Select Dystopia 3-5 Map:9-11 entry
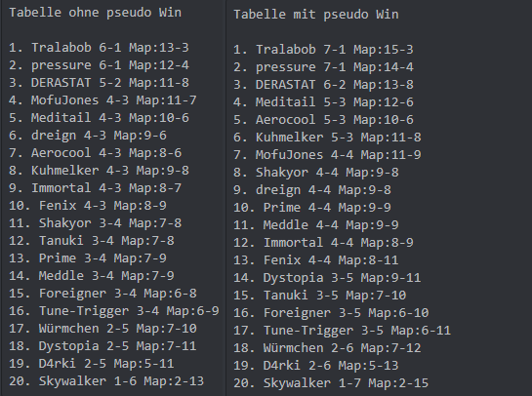 coord(327,278)
